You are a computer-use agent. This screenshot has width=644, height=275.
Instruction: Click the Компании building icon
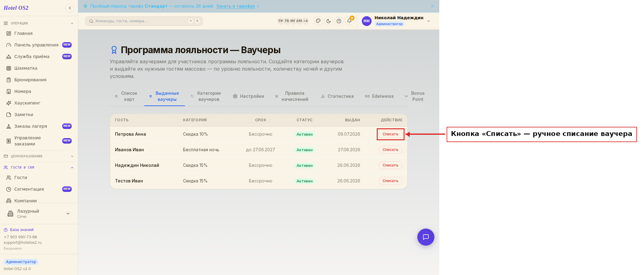(9, 201)
